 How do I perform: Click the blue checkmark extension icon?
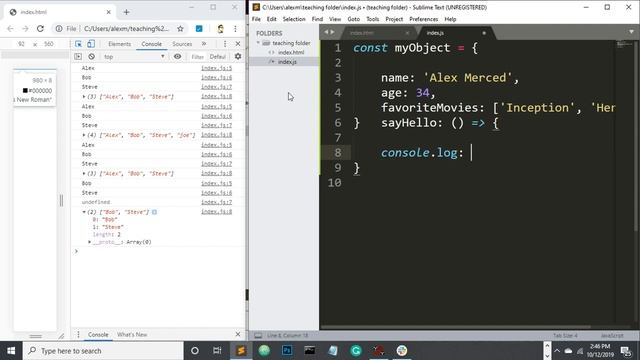pos(199,29)
